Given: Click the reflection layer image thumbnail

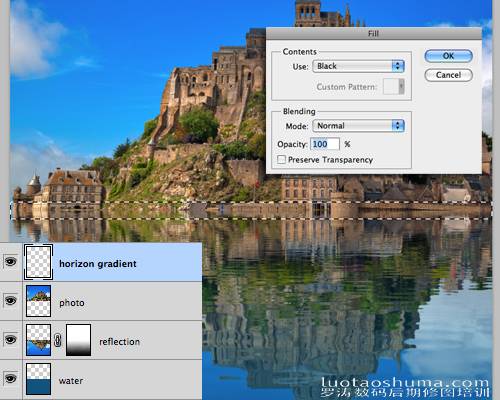Looking at the screenshot, I should click(38, 340).
